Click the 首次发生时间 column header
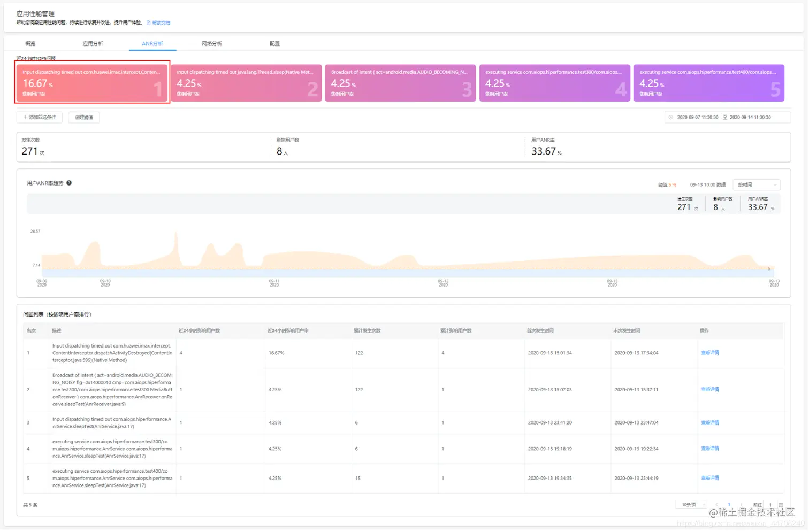Viewport: 809px width, 532px height. 540,330
